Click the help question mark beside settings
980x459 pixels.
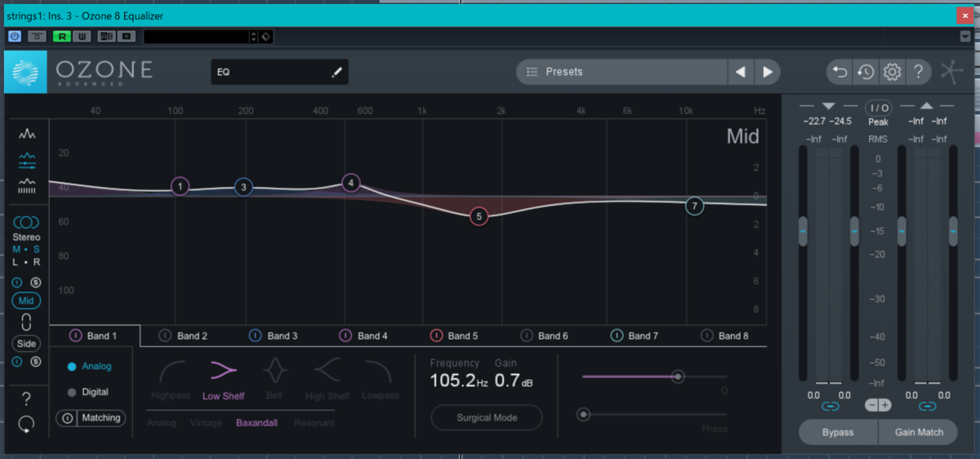[918, 72]
